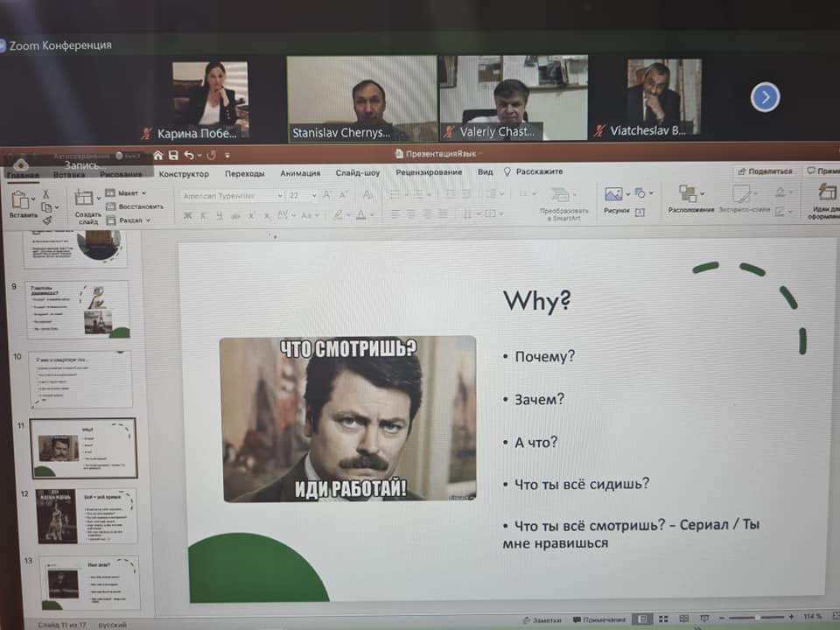Switch to the Анимация tab
The image size is (840, 630).
(x=300, y=173)
